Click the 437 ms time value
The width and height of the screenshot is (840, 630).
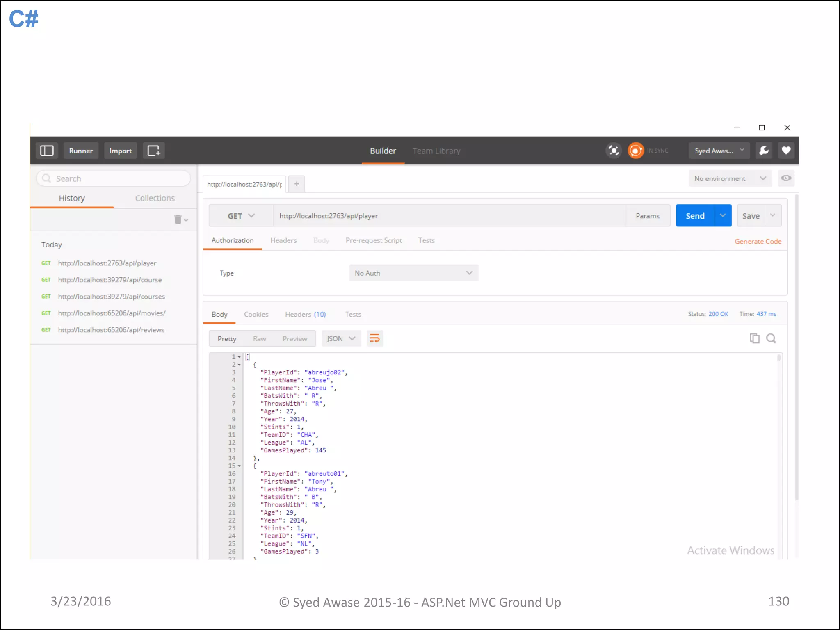[766, 314]
